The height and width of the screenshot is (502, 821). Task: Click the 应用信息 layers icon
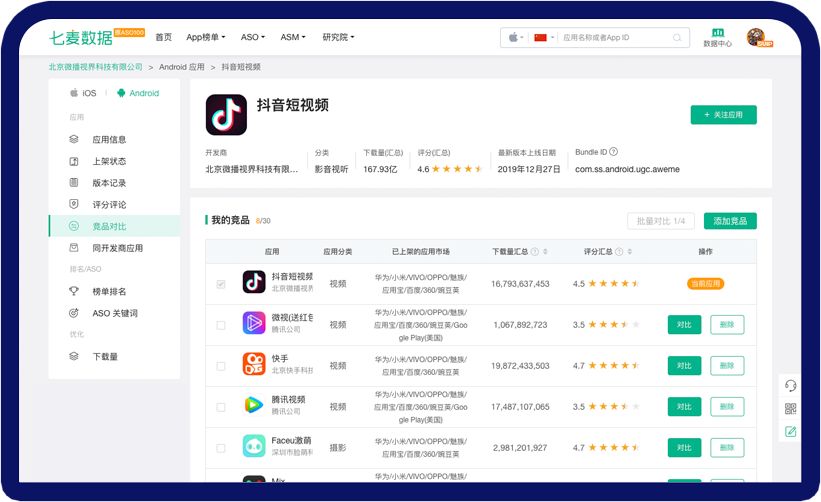tap(74, 139)
